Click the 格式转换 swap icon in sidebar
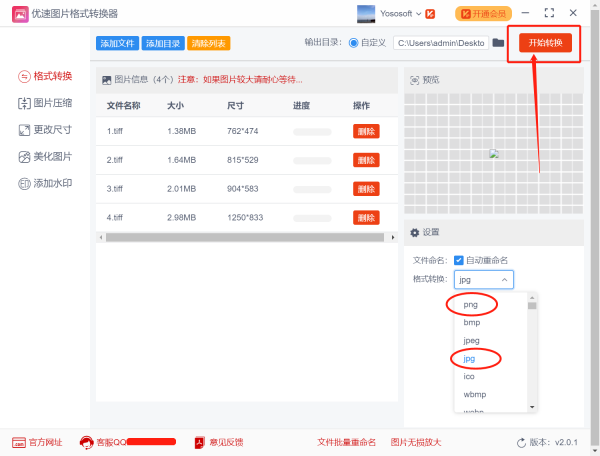The width and height of the screenshot is (600, 456). click(x=24, y=77)
